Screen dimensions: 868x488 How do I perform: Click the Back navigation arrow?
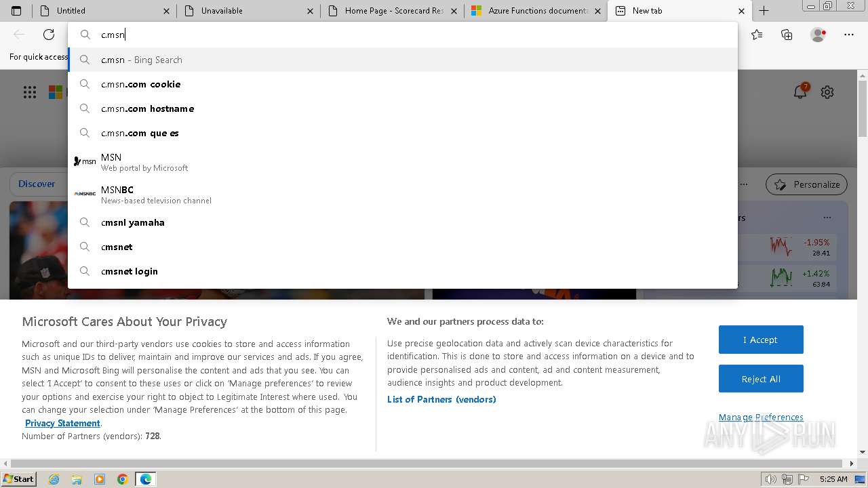click(x=19, y=35)
